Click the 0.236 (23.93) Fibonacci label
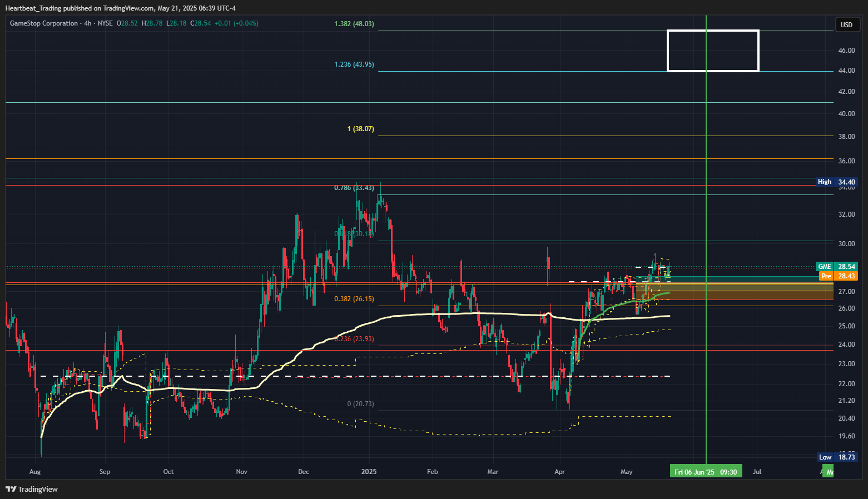The image size is (868, 499). 354,339
